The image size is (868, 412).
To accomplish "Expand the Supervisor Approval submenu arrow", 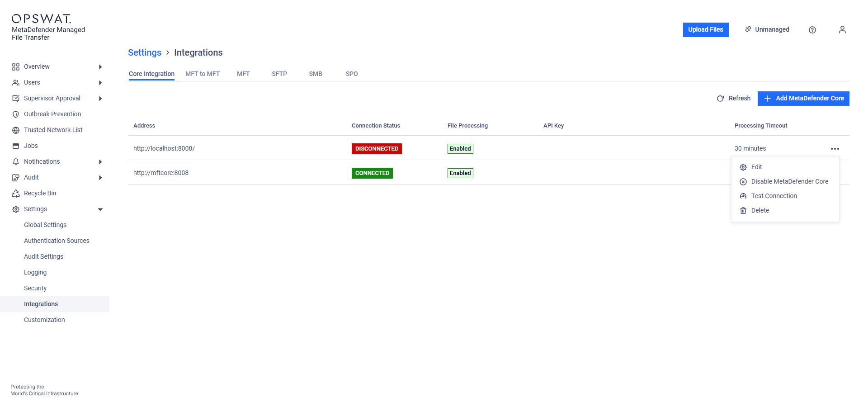I will pos(100,99).
